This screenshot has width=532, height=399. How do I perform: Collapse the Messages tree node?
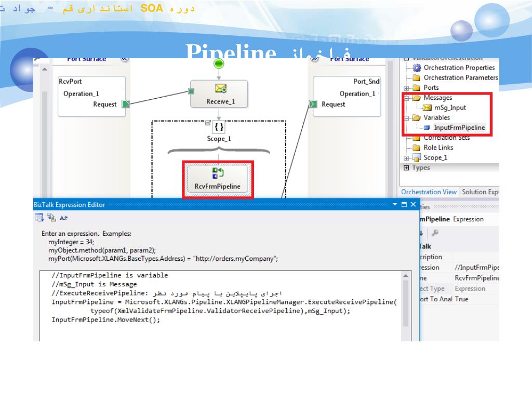tap(406, 98)
